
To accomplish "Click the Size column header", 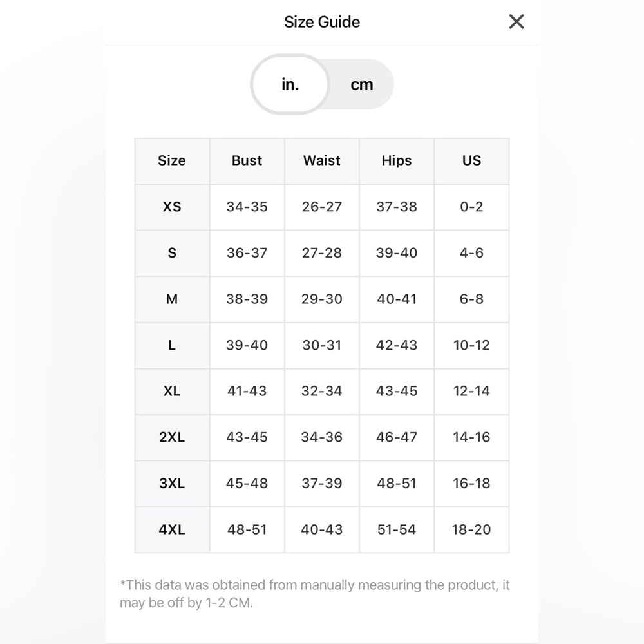I will tap(172, 160).
